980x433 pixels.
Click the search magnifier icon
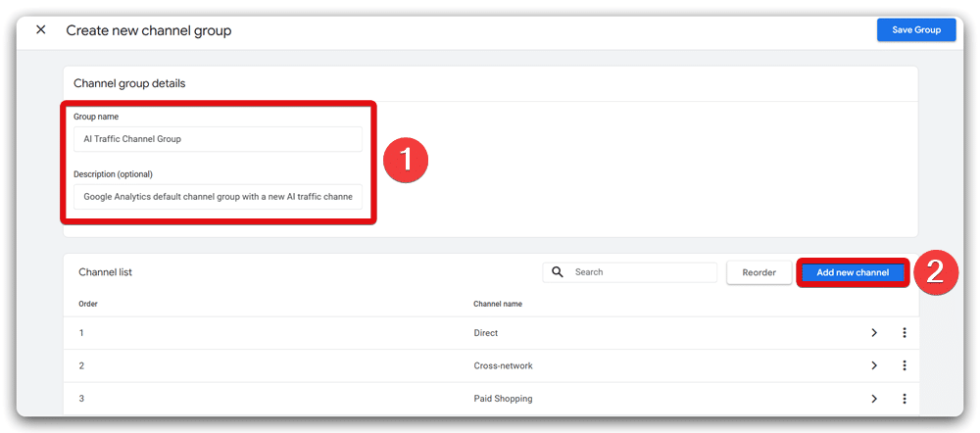point(558,272)
